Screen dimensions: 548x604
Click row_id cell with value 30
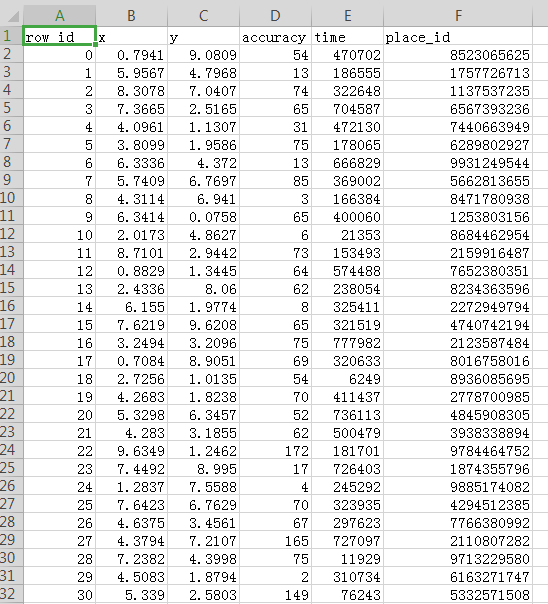[x=59, y=595]
